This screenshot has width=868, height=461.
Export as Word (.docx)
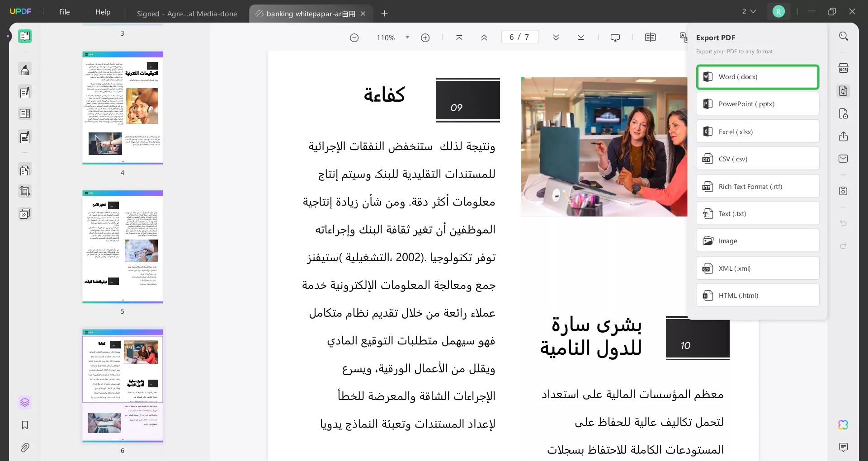click(x=758, y=77)
